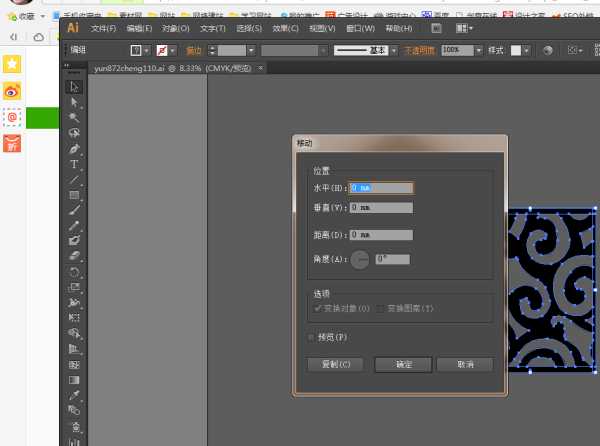Open the 文件(F) menu
This screenshot has width=600, height=446.
104,28
